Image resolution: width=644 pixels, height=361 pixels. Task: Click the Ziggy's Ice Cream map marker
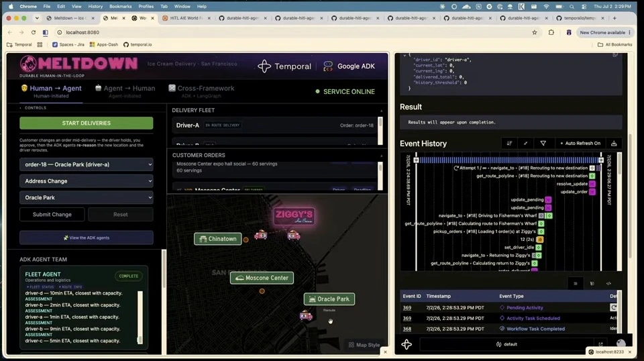[x=294, y=216]
